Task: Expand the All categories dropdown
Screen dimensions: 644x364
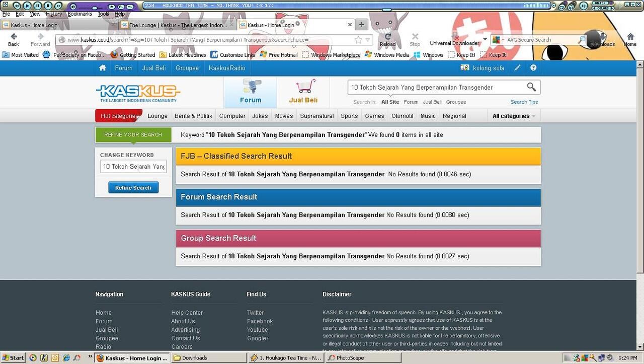Action: coord(514,116)
